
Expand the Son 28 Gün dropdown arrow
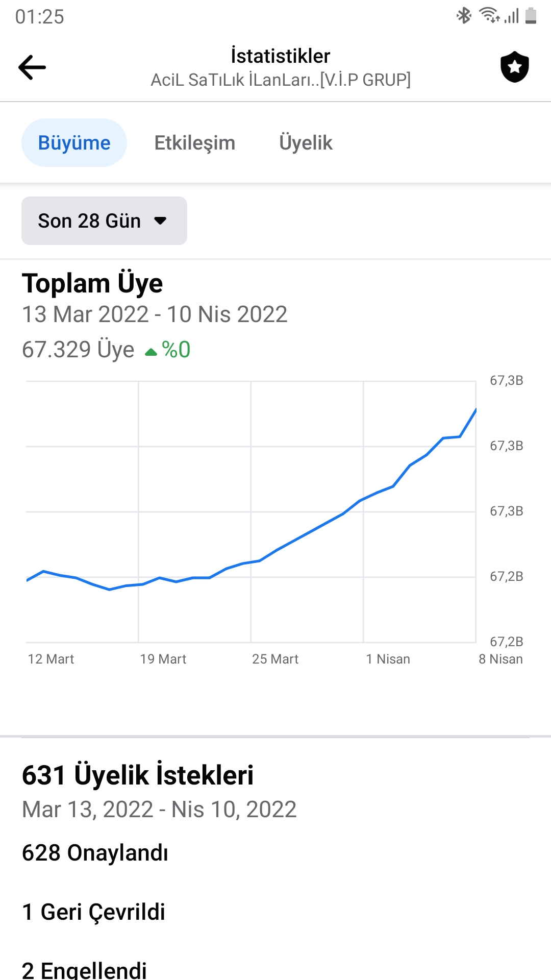pyautogui.click(x=160, y=221)
